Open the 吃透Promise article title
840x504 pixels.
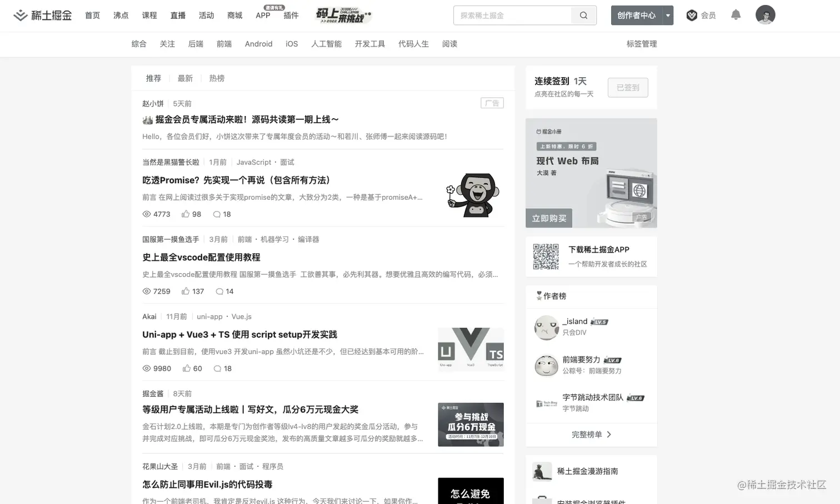(x=238, y=180)
